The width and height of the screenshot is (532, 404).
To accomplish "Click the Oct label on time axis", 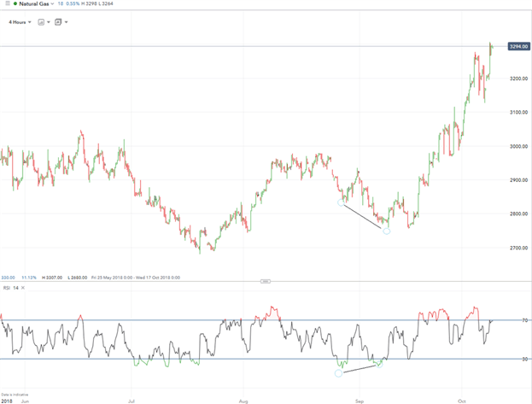I will tap(462, 401).
